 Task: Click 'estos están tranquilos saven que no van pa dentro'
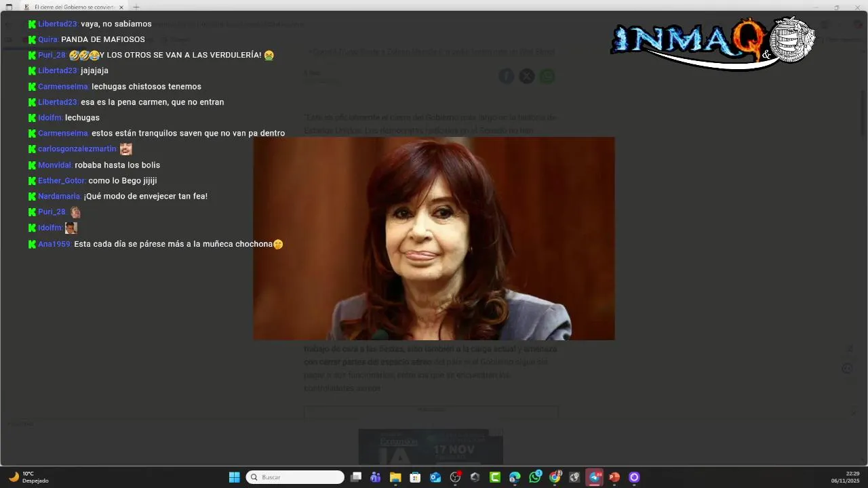click(188, 134)
